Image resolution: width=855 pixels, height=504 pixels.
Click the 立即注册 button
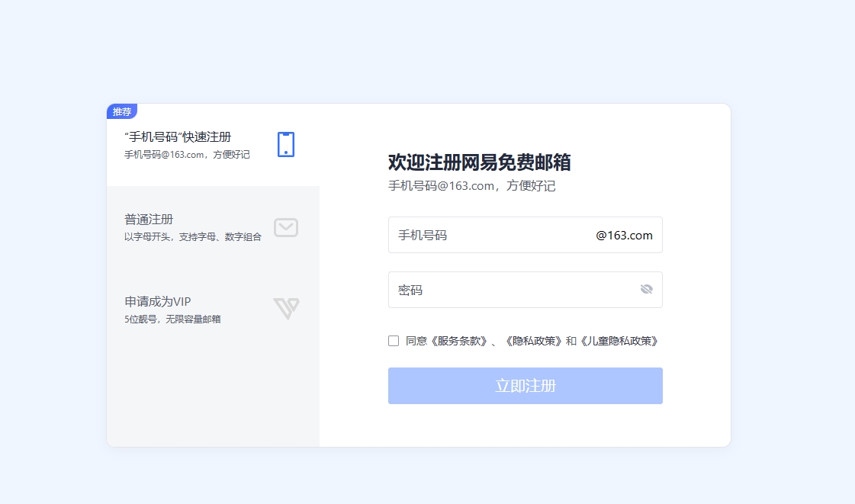click(x=525, y=386)
